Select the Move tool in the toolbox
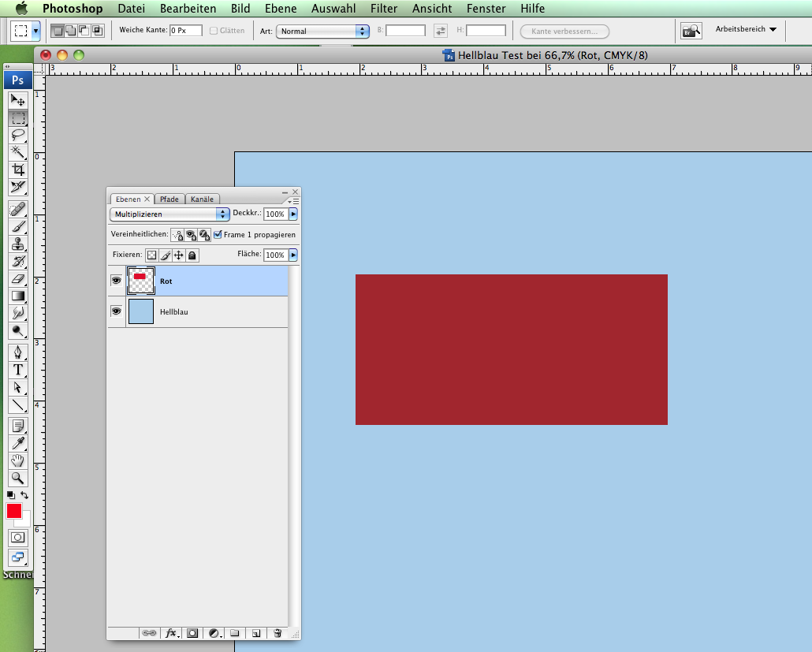This screenshot has width=812, height=652. [x=17, y=100]
